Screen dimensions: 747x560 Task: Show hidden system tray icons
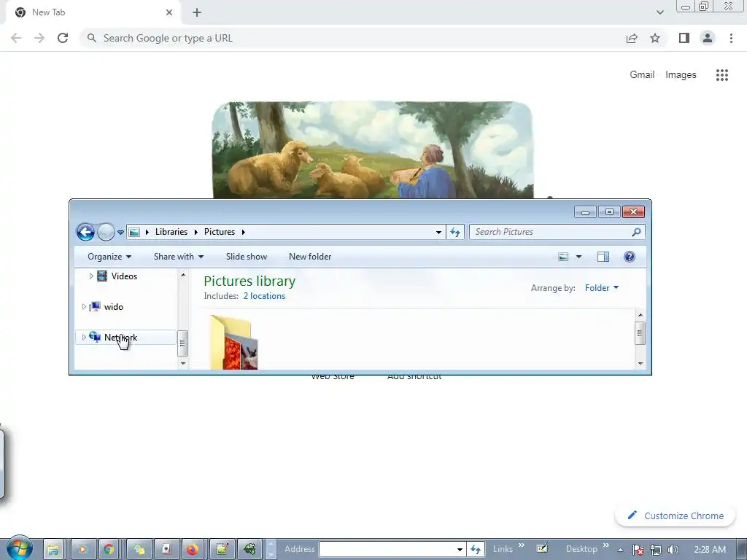point(620,550)
